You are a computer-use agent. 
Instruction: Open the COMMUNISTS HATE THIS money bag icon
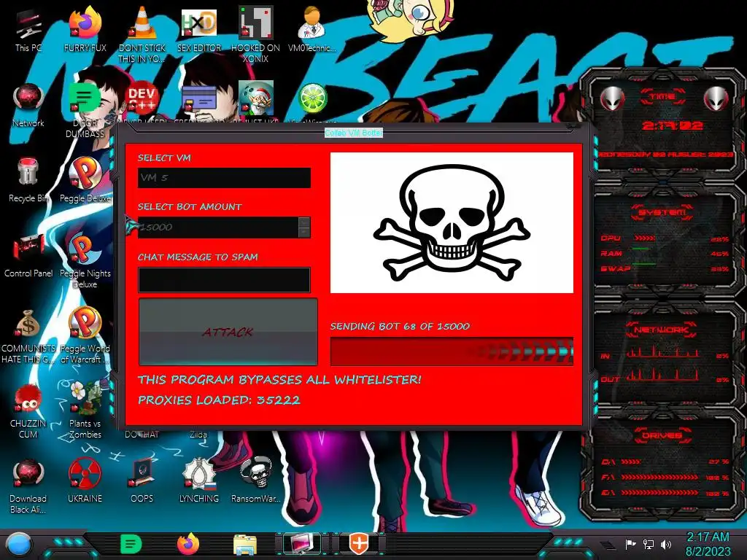pyautogui.click(x=28, y=336)
